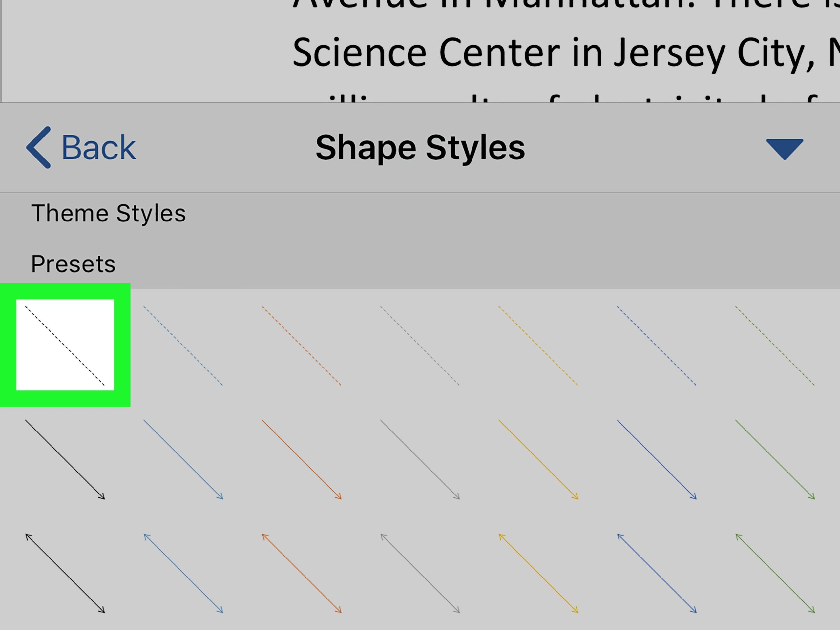This screenshot has width=840, height=630.
Task: Select the green dashed line preset
Action: click(775, 346)
